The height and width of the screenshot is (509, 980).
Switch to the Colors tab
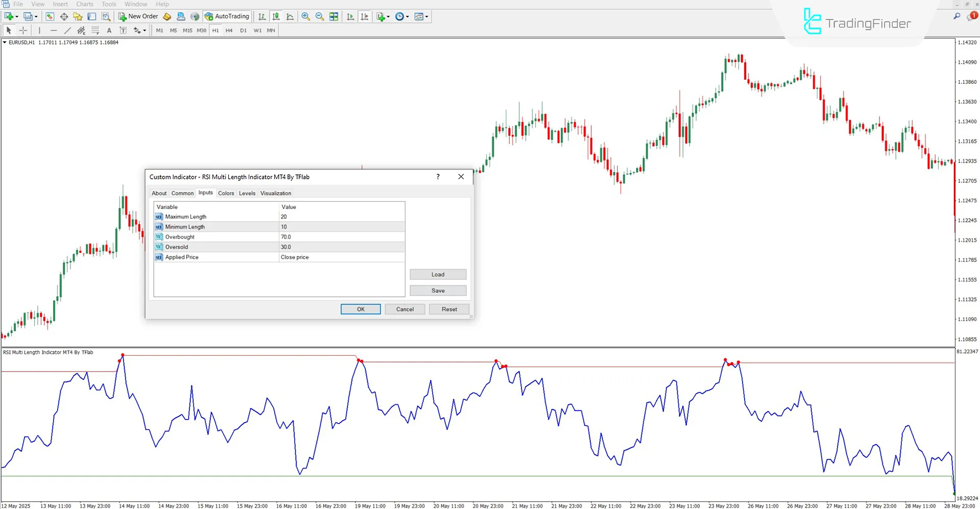(x=226, y=193)
